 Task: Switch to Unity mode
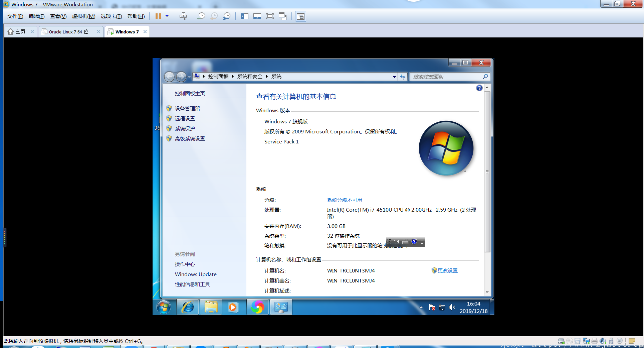[283, 16]
